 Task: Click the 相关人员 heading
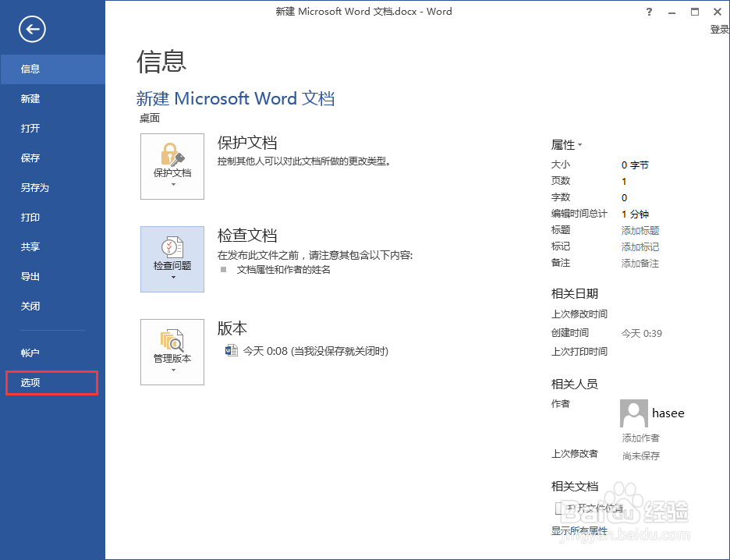(575, 384)
